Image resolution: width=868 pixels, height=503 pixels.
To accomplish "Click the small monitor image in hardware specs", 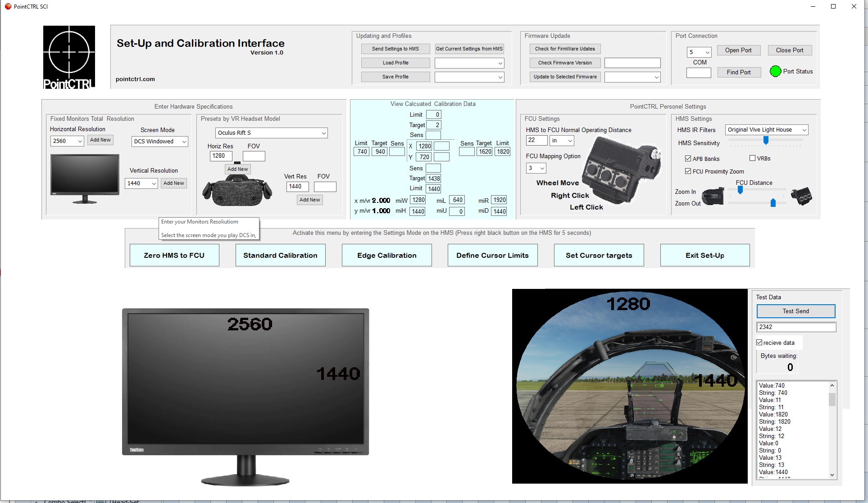I will tap(85, 178).
